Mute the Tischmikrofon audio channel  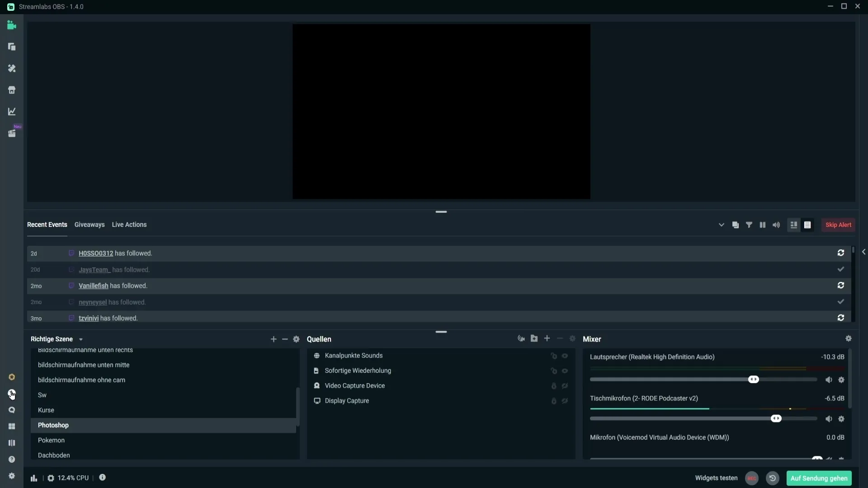pos(829,419)
